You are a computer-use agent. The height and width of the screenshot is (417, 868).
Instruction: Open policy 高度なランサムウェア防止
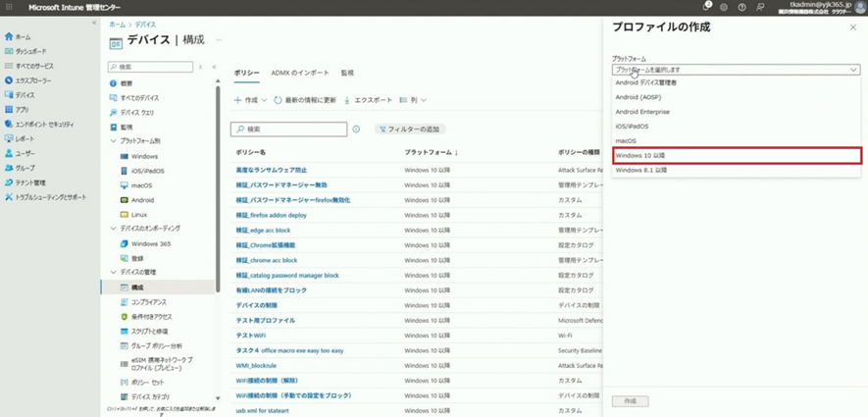click(271, 171)
